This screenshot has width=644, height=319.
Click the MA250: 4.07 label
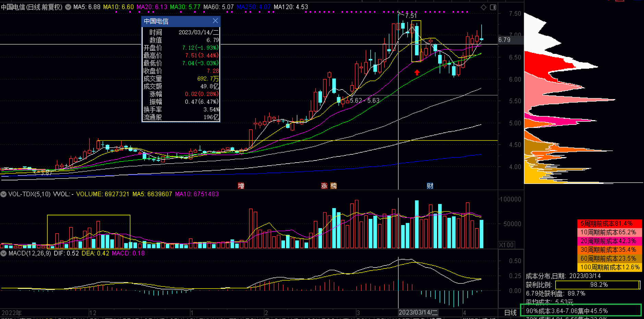[254, 7]
